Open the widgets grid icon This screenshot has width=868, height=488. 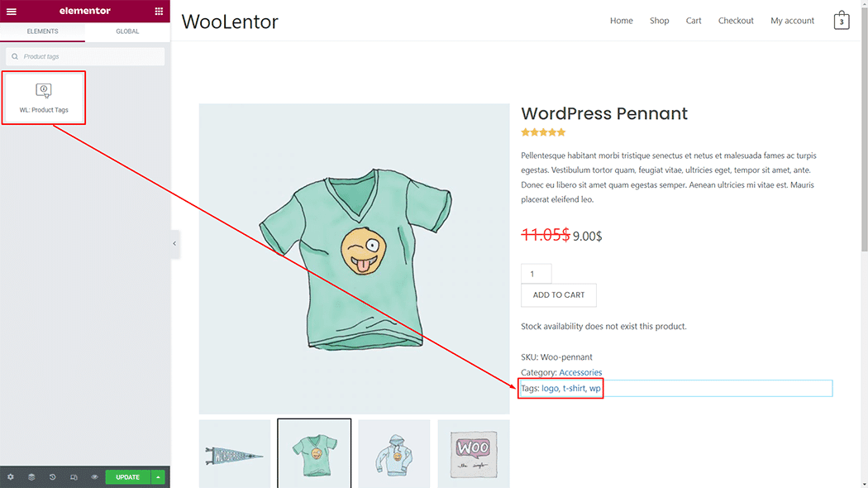159,12
